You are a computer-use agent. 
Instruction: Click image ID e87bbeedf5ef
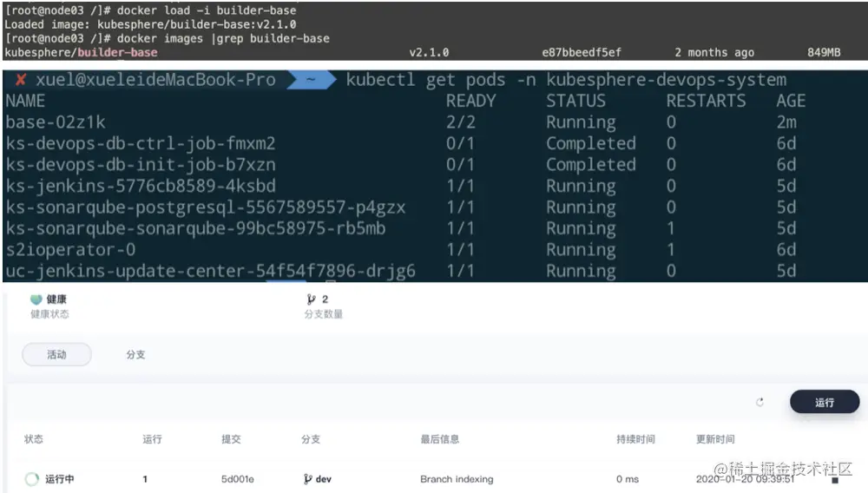click(x=582, y=53)
